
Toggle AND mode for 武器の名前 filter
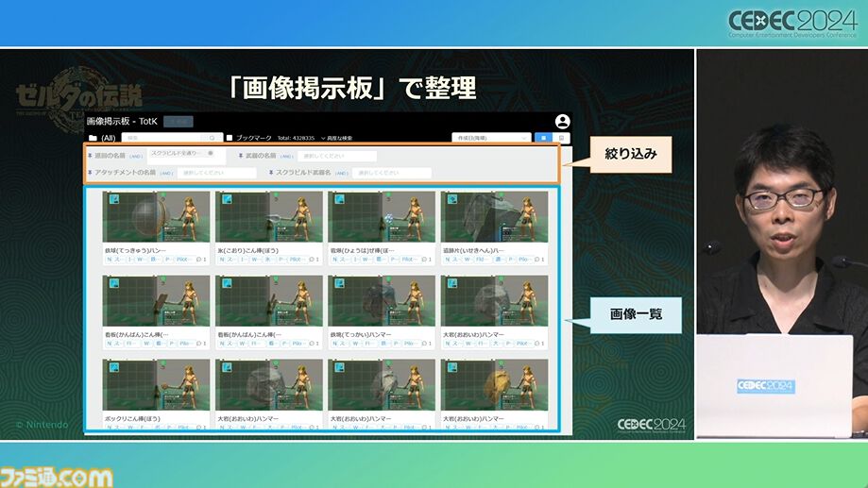tap(286, 157)
